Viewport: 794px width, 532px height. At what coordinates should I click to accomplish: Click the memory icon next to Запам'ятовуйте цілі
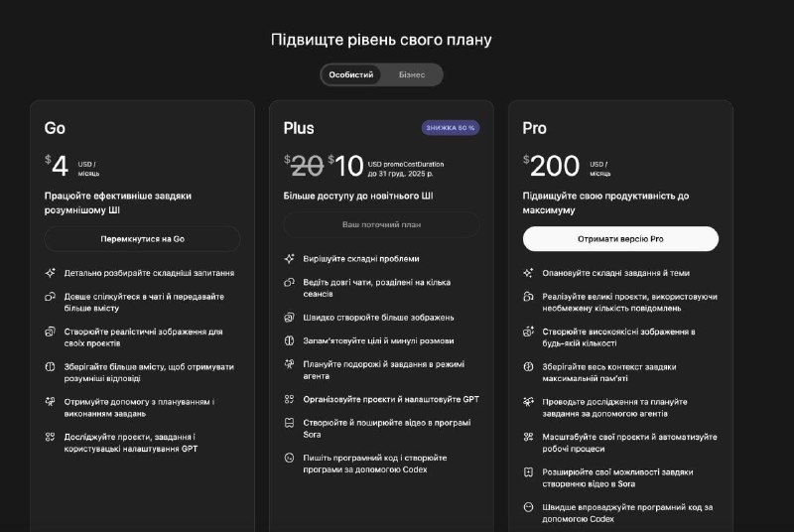[x=289, y=340]
